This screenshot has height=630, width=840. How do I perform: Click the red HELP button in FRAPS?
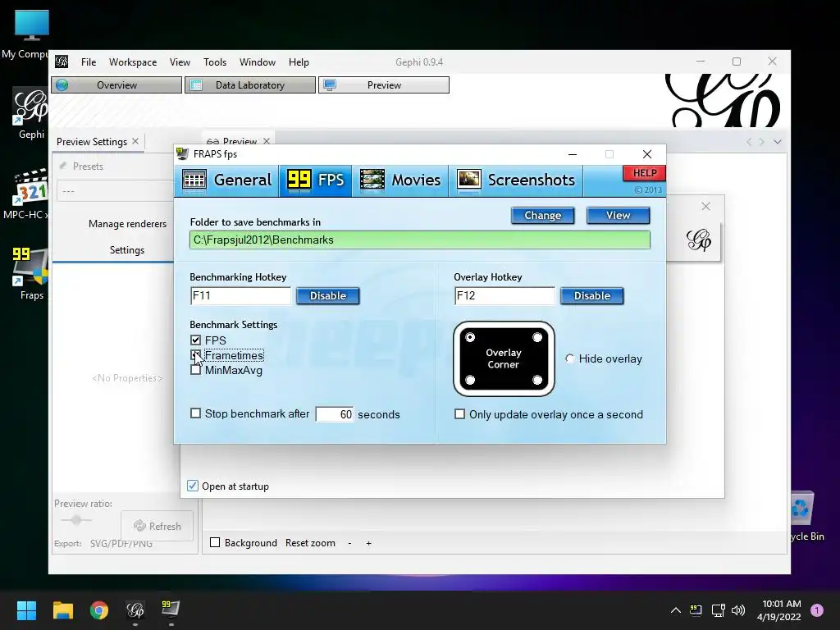point(645,173)
